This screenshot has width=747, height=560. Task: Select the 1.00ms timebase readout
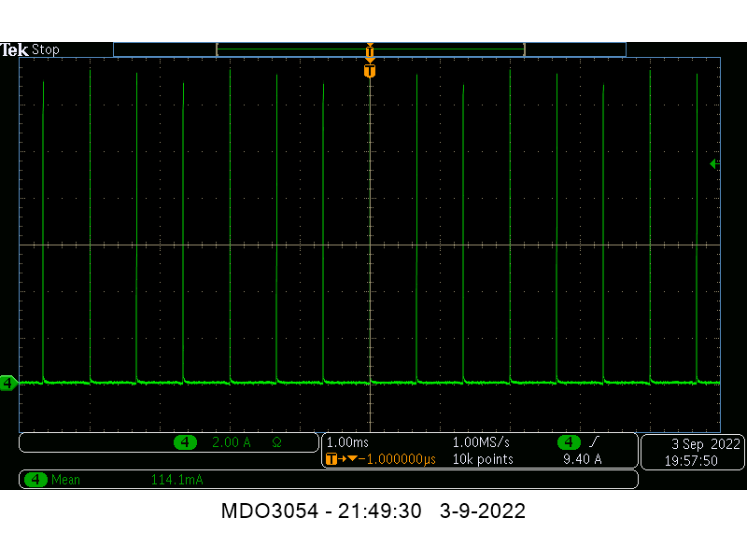click(346, 442)
